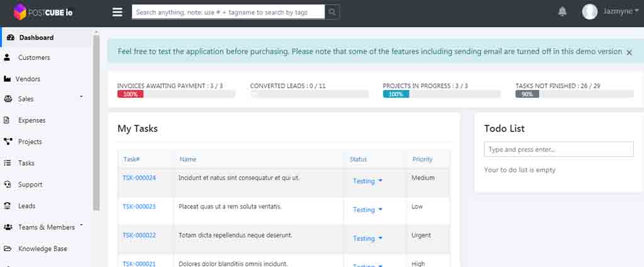This screenshot has height=267, width=644.
Task: Click 'Totam dicta repellendus neque deserunt' task name
Action: tap(235, 236)
